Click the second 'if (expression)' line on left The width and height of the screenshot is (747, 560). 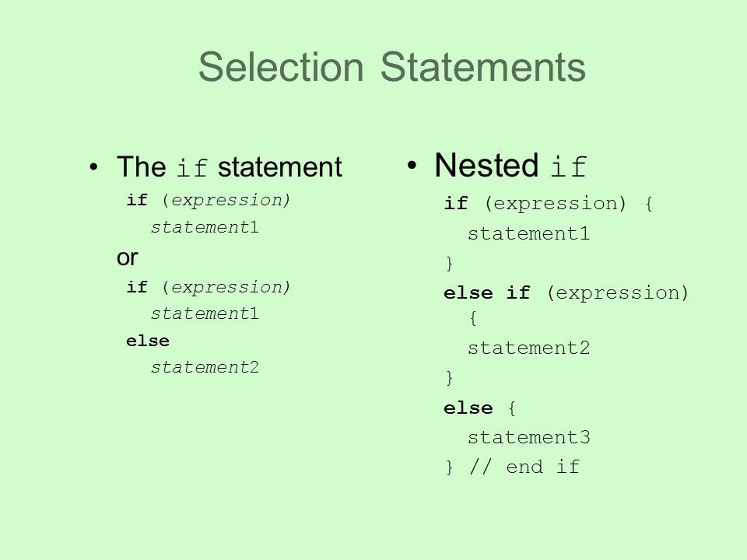(x=209, y=287)
